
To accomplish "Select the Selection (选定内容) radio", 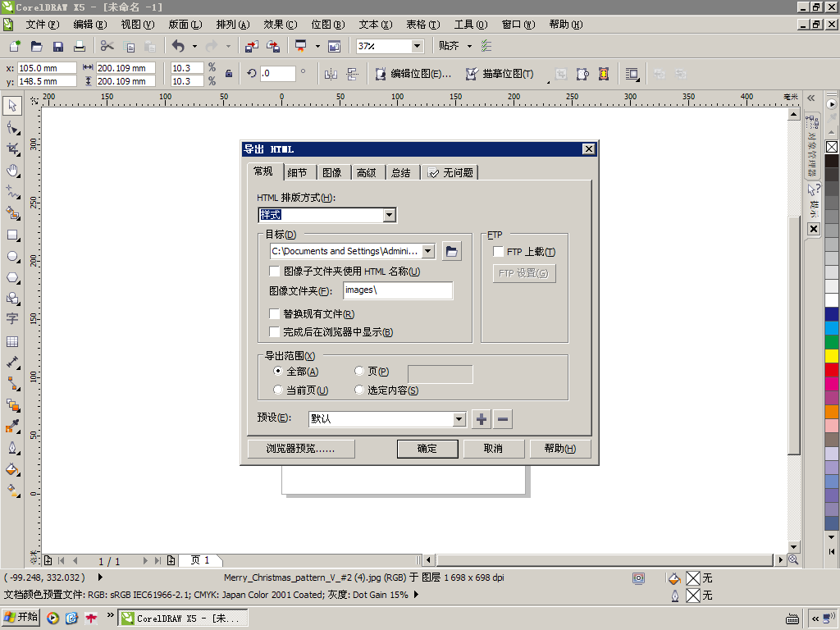I will [x=359, y=390].
